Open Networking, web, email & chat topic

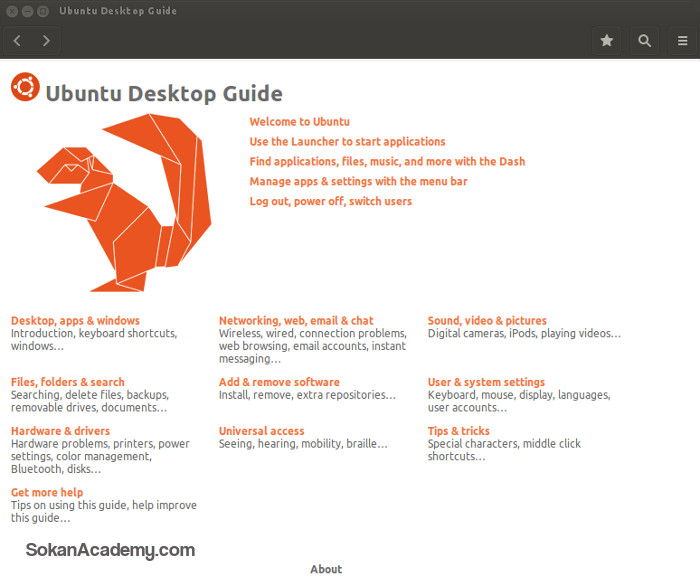coord(296,321)
